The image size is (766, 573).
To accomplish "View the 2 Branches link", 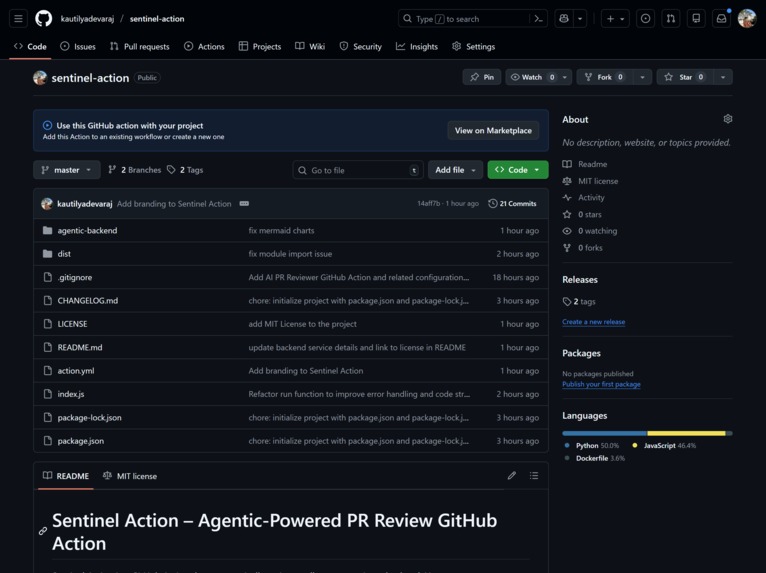I will pyautogui.click(x=135, y=170).
